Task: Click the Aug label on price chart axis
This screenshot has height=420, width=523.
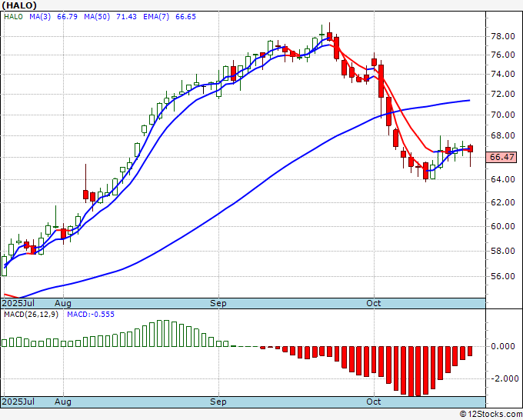Action: [x=63, y=303]
